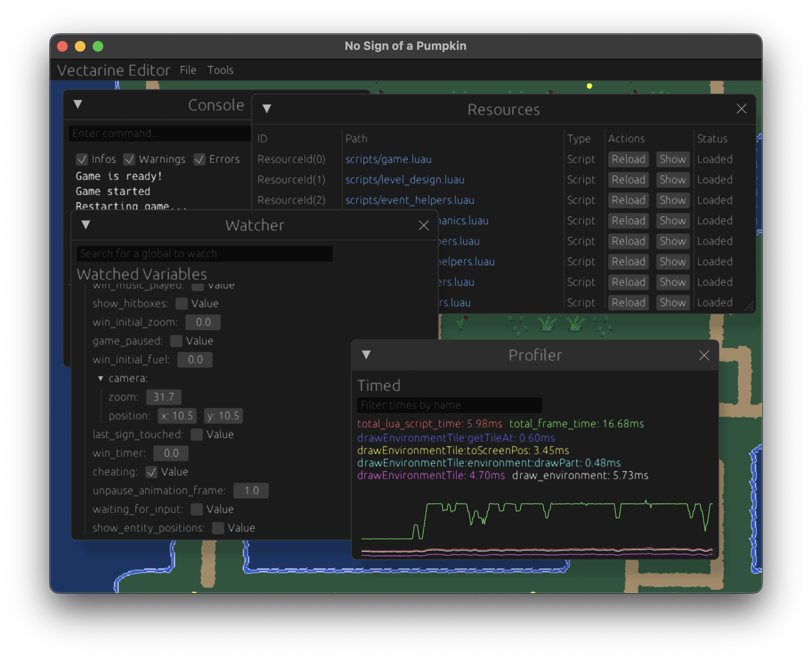
Task: Adjust the win_initial_zoom value field
Action: coord(203,322)
